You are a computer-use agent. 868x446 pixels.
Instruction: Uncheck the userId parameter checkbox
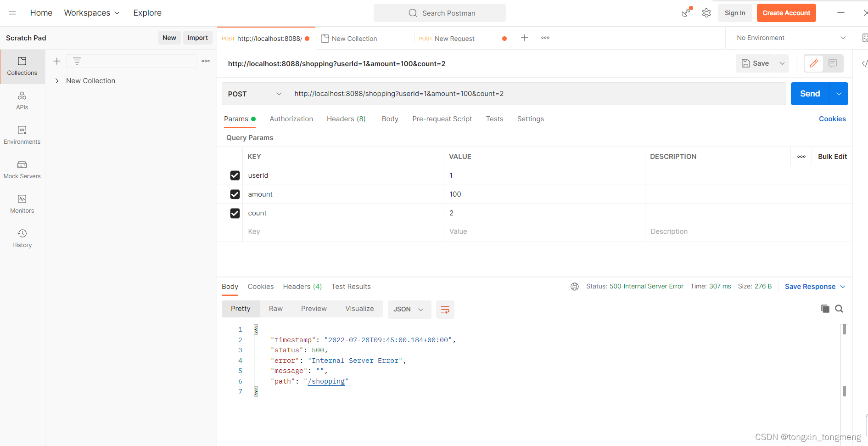tap(235, 175)
